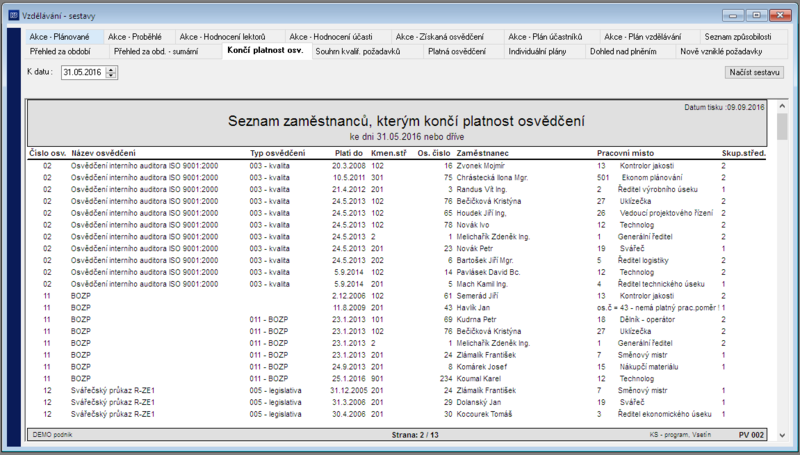Select employee Randus Vít Ing.
The image size is (800, 455).
click(x=482, y=189)
